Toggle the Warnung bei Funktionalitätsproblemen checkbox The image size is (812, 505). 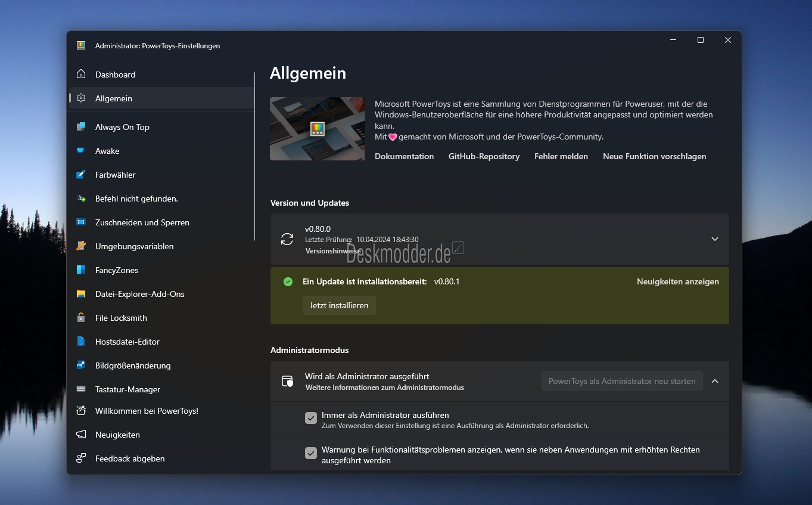click(311, 453)
